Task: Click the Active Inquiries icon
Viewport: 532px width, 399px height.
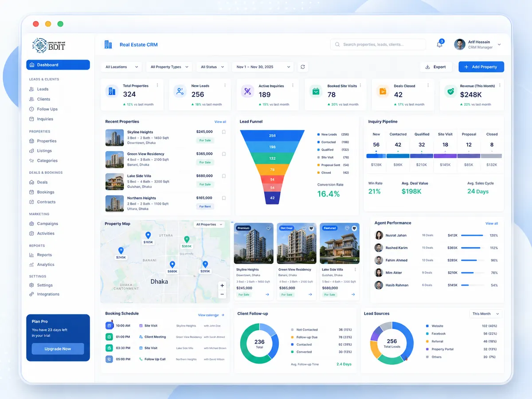Action: pyautogui.click(x=247, y=91)
